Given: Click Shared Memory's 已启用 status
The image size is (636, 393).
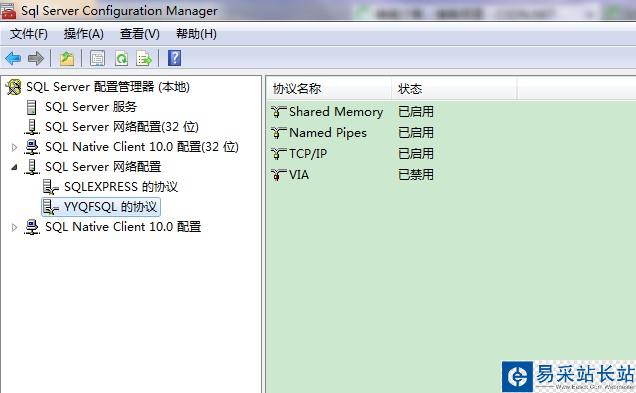Looking at the screenshot, I should pos(416,112).
